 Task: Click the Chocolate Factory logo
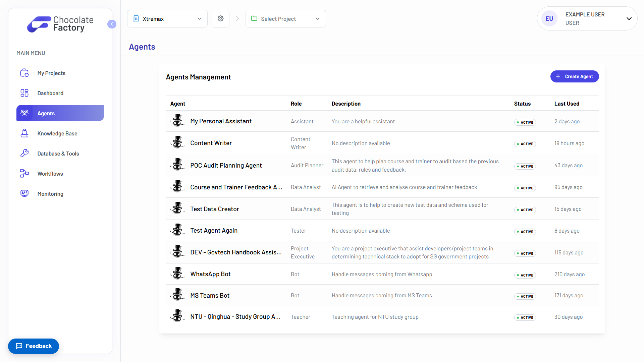60,24
